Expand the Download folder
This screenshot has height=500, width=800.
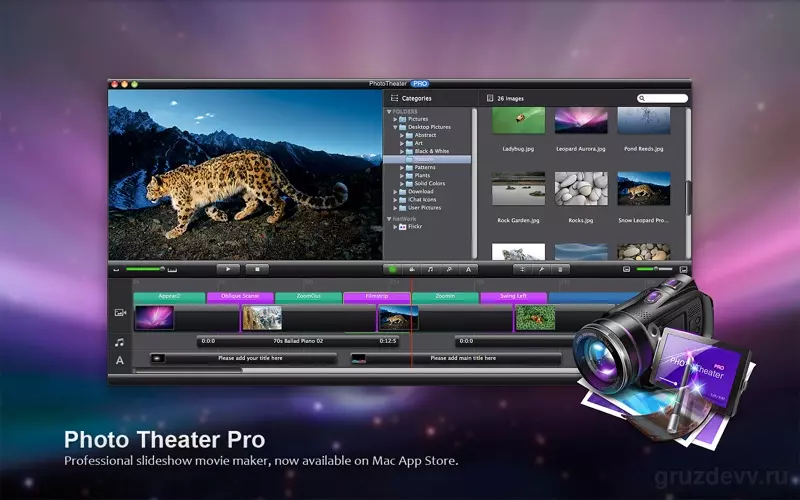coord(395,192)
